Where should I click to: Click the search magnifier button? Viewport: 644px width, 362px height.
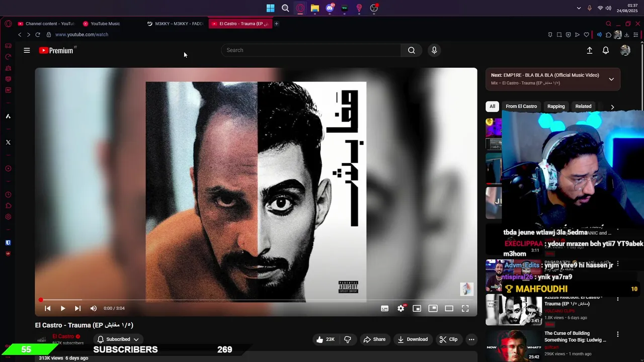pos(412,50)
